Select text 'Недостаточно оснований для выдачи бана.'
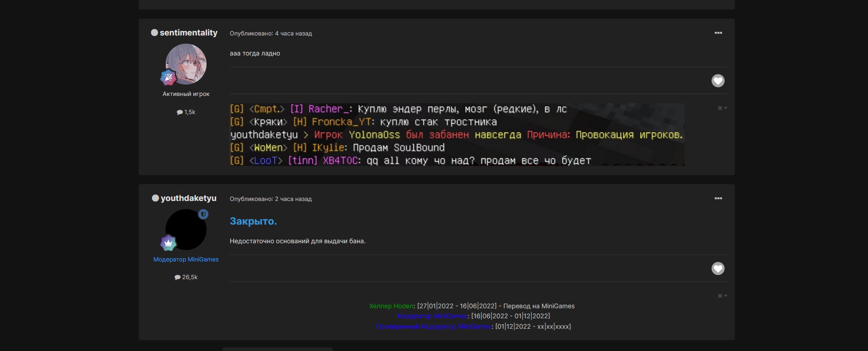This screenshot has height=351, width=868. (298, 241)
